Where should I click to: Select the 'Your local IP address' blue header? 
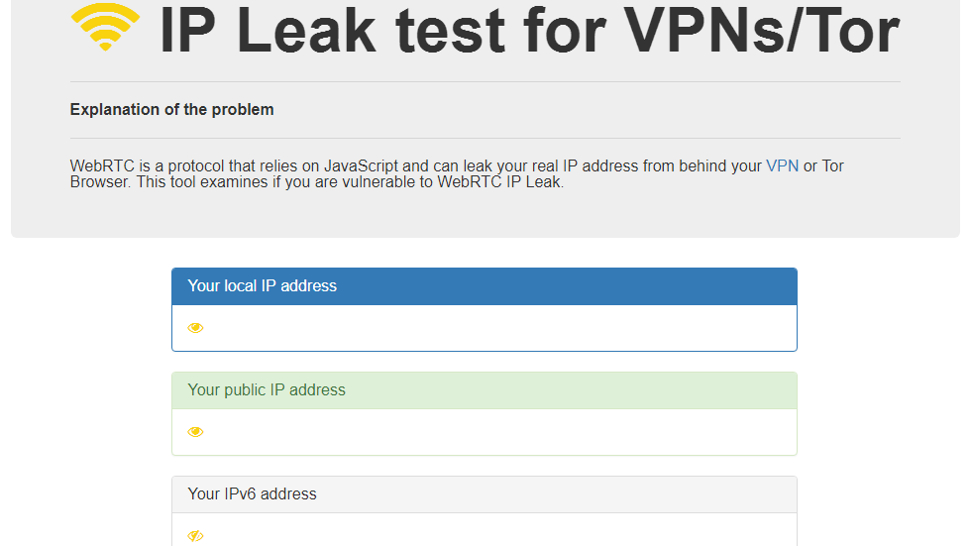point(484,286)
